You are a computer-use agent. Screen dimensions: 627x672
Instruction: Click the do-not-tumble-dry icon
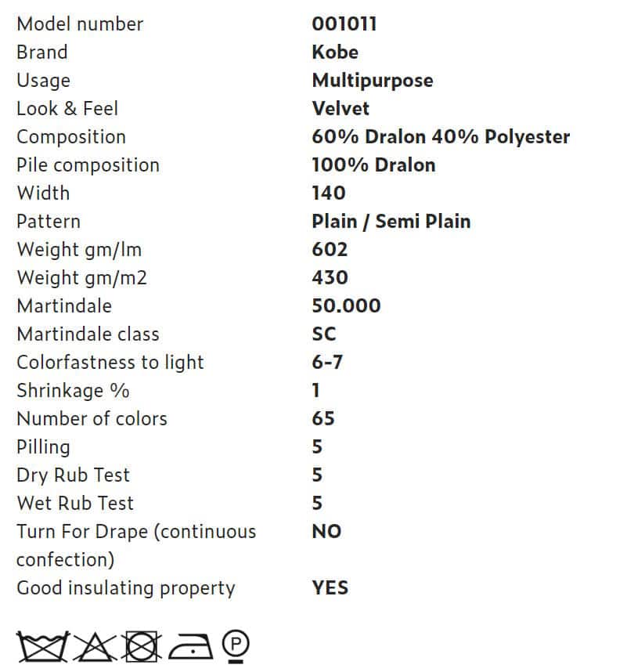(x=142, y=646)
